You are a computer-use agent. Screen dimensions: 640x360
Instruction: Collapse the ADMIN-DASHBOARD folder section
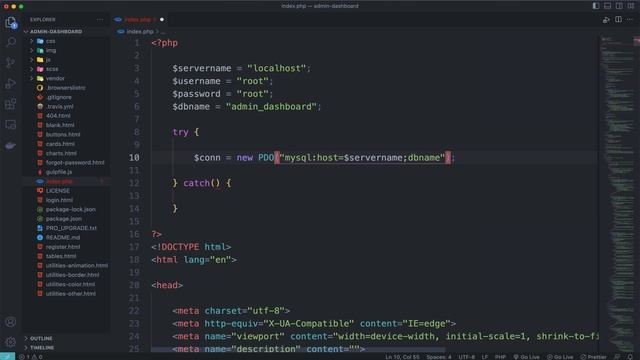click(65, 31)
